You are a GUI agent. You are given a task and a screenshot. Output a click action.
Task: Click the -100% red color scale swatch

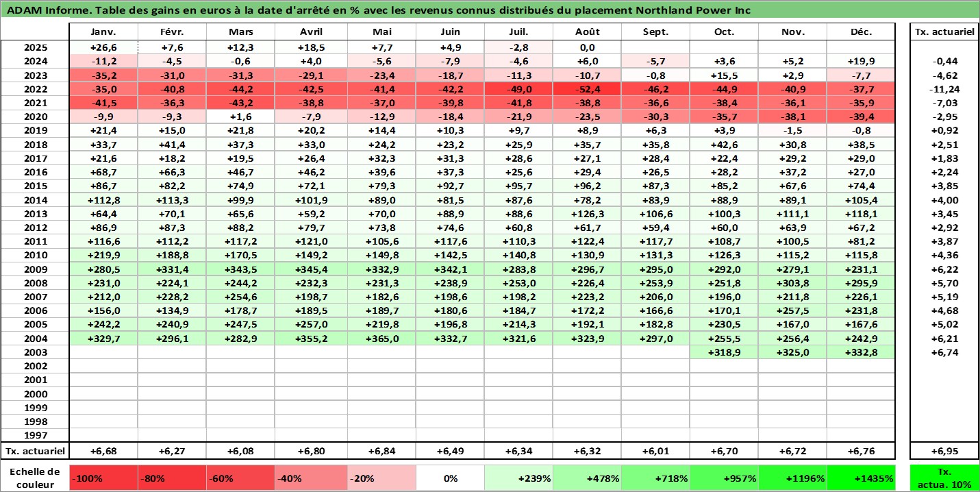(104, 478)
